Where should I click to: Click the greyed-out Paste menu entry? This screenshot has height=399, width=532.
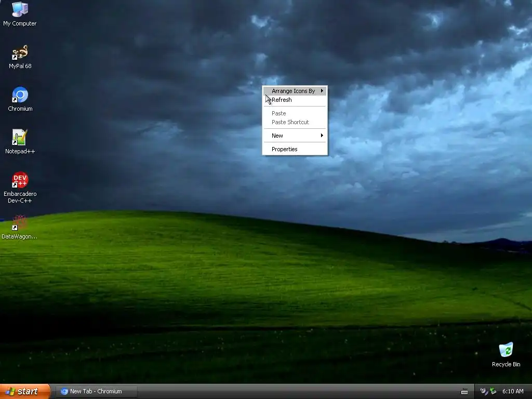pyautogui.click(x=295, y=113)
